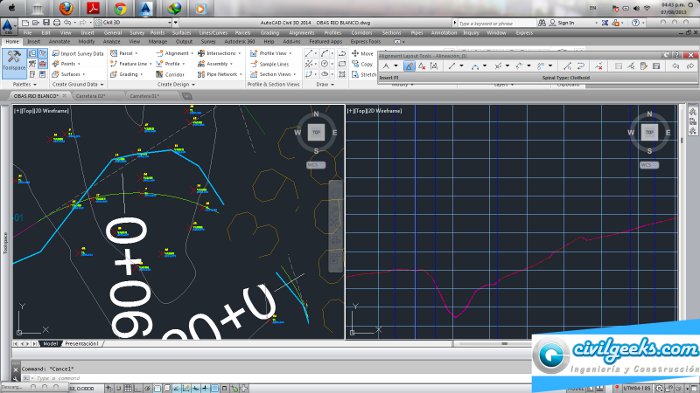Click the Import Survey Data button
Screen dimensions: 700x393
pos(78,54)
